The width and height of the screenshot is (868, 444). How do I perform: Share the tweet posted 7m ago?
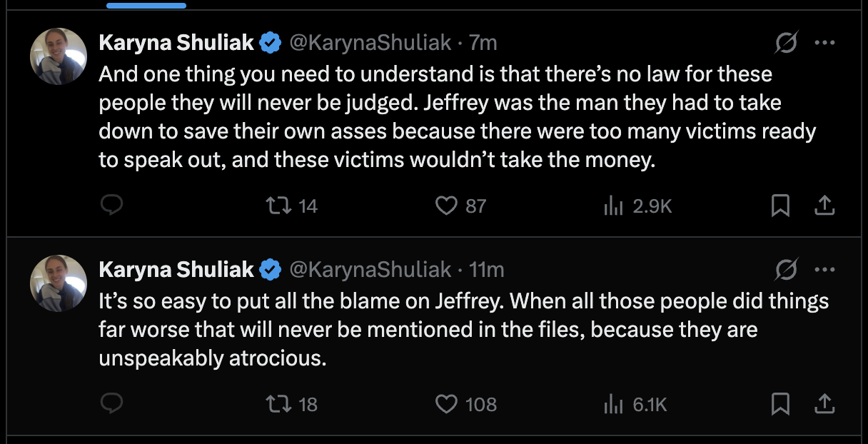pyautogui.click(x=824, y=206)
